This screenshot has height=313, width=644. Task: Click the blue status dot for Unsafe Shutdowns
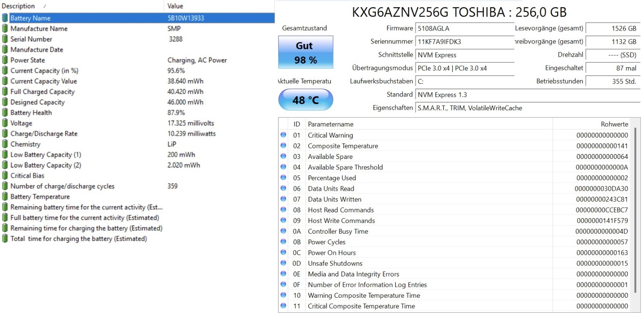click(x=283, y=263)
